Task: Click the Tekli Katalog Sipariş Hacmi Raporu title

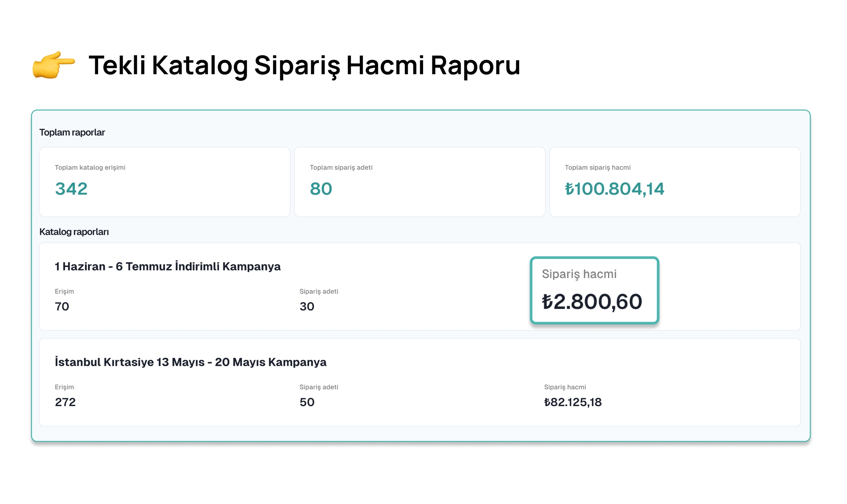Action: (x=304, y=65)
